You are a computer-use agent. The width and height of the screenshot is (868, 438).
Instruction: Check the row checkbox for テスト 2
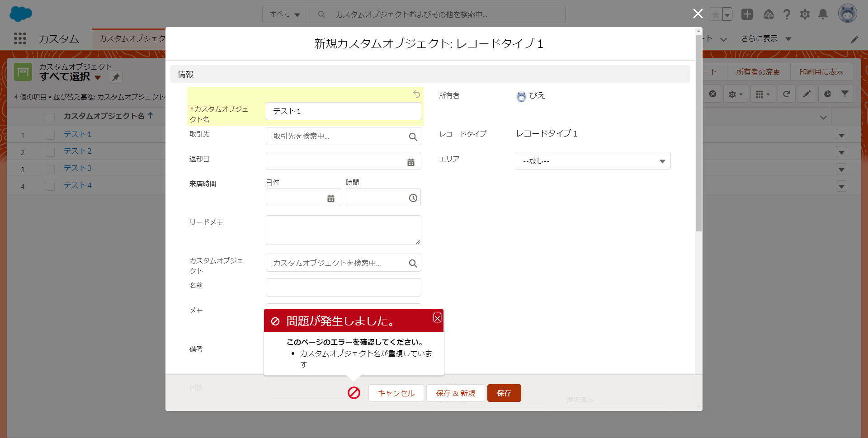point(50,152)
